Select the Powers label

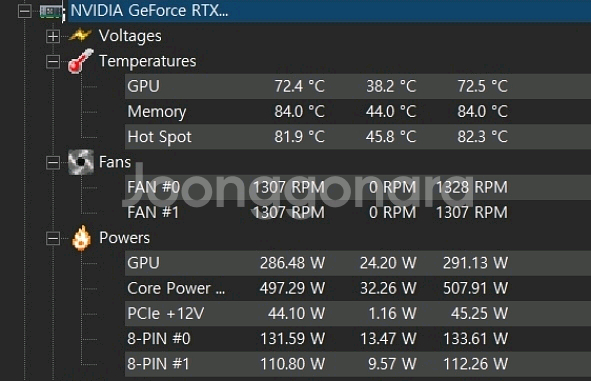(x=124, y=238)
